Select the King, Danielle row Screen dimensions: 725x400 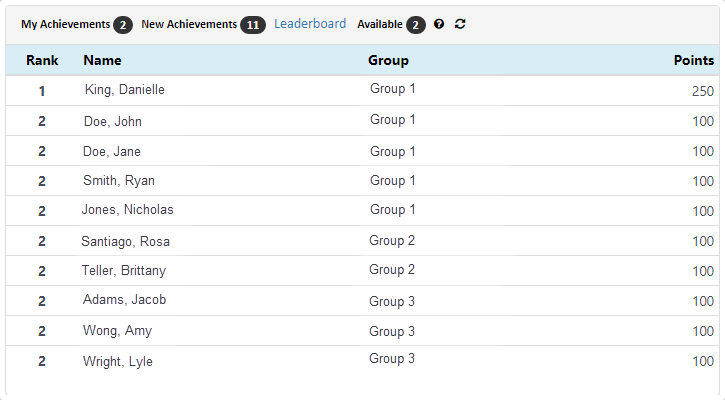[362, 90]
